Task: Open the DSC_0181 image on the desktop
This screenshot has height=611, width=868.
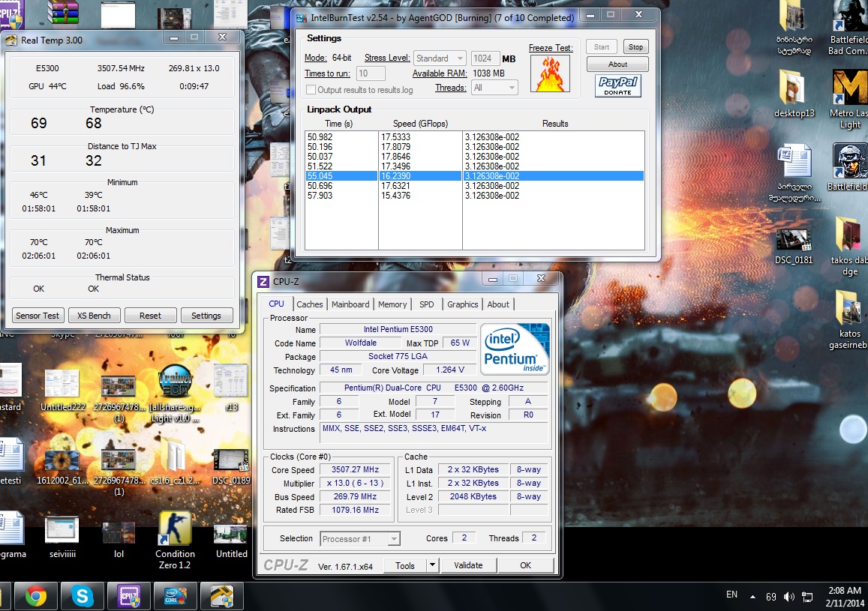Action: (793, 239)
